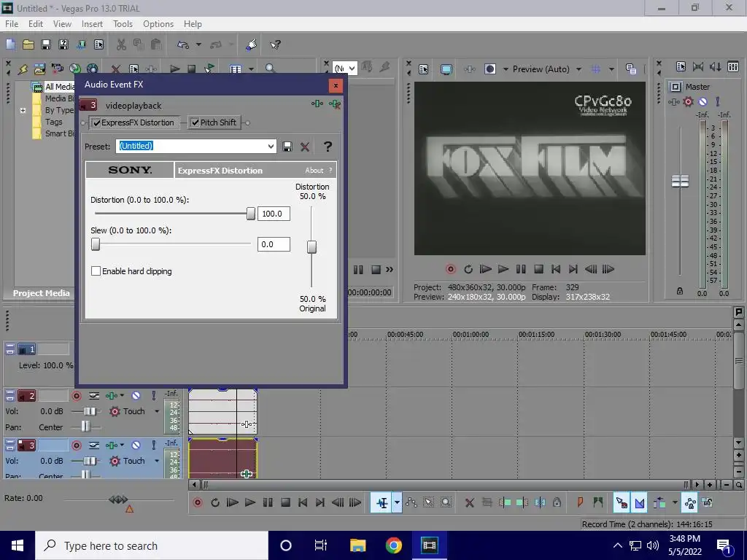Click the Undo arrow icon
The width and height of the screenshot is (747, 560).
pyautogui.click(x=183, y=44)
